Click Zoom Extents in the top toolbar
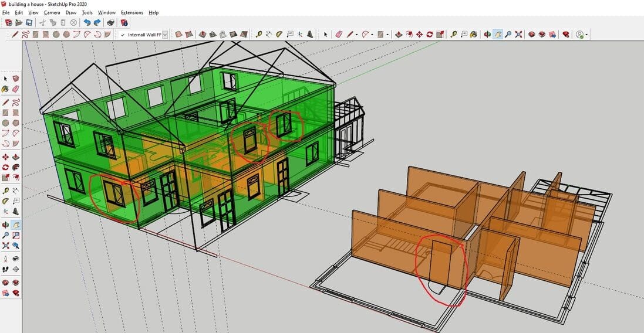Image resolution: width=644 pixels, height=333 pixels. pos(519,35)
